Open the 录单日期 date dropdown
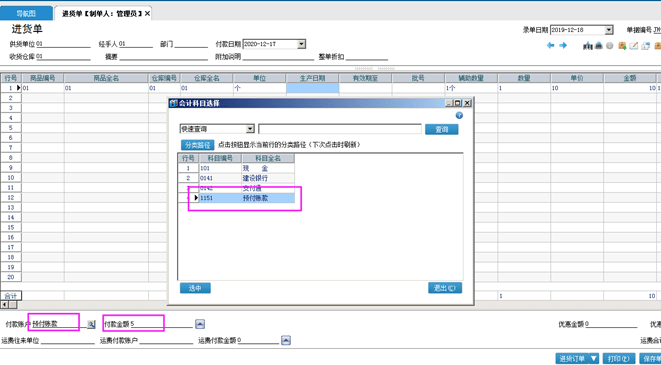The width and height of the screenshot is (661, 365). click(x=608, y=30)
